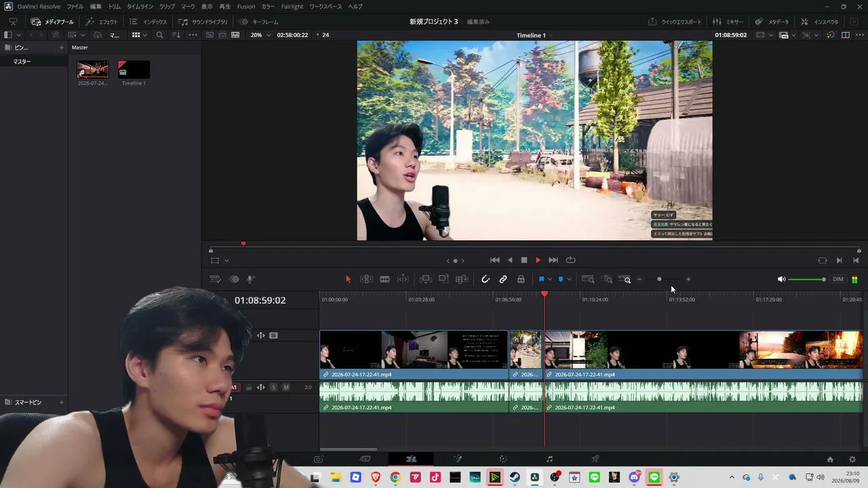The width and height of the screenshot is (868, 488).
Task: Click the timeline zoom-out minus button
Action: coord(639,279)
